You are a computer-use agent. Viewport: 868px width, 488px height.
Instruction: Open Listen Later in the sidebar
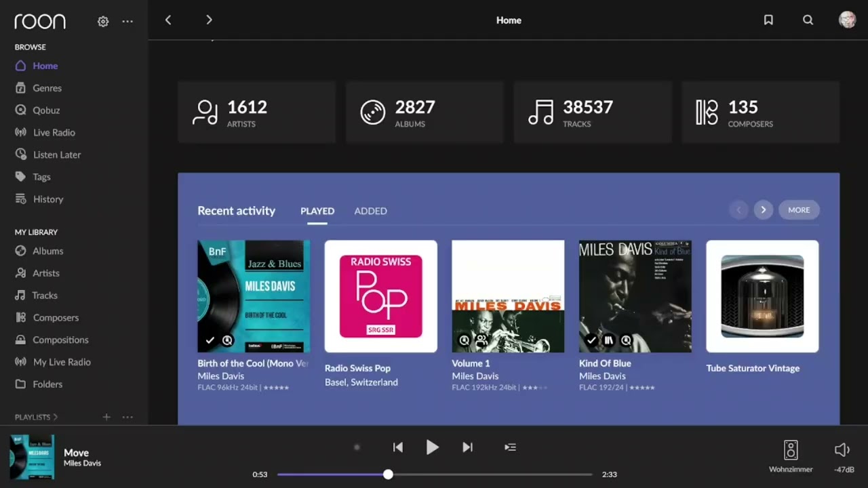(47, 155)
